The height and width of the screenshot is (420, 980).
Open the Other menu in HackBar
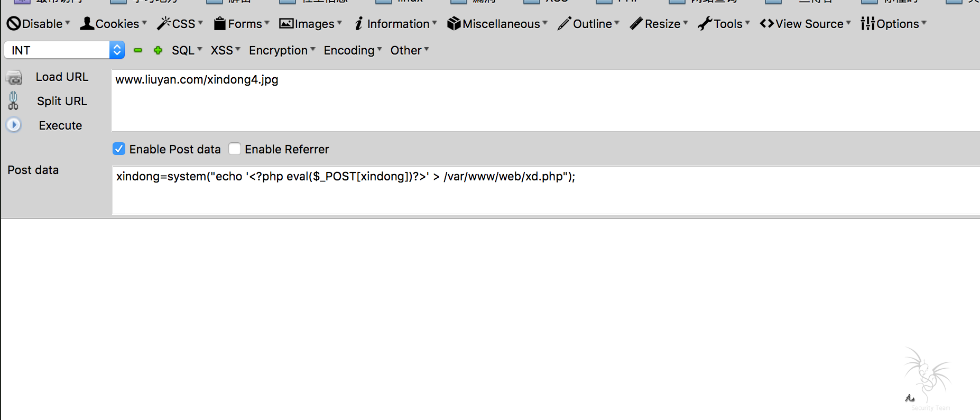coord(410,50)
